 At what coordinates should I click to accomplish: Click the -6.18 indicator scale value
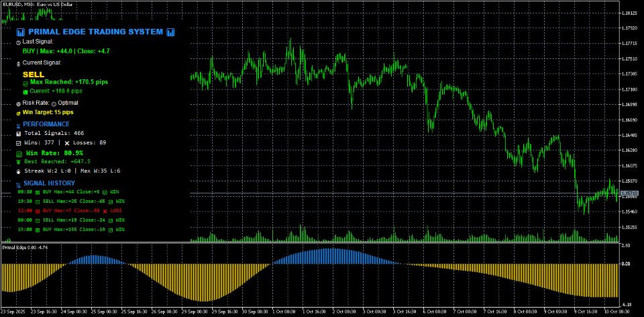point(627,305)
